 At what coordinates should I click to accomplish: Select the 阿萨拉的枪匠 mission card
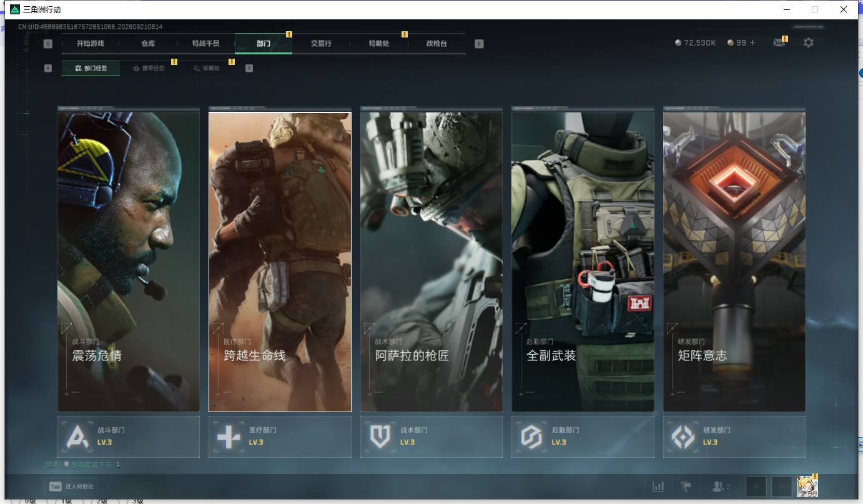(431, 262)
